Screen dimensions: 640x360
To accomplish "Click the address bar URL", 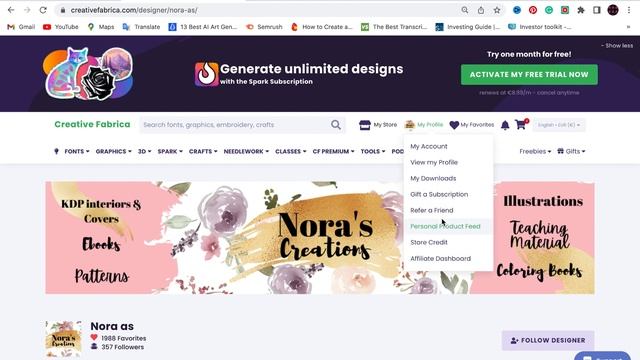I will 134,10.
